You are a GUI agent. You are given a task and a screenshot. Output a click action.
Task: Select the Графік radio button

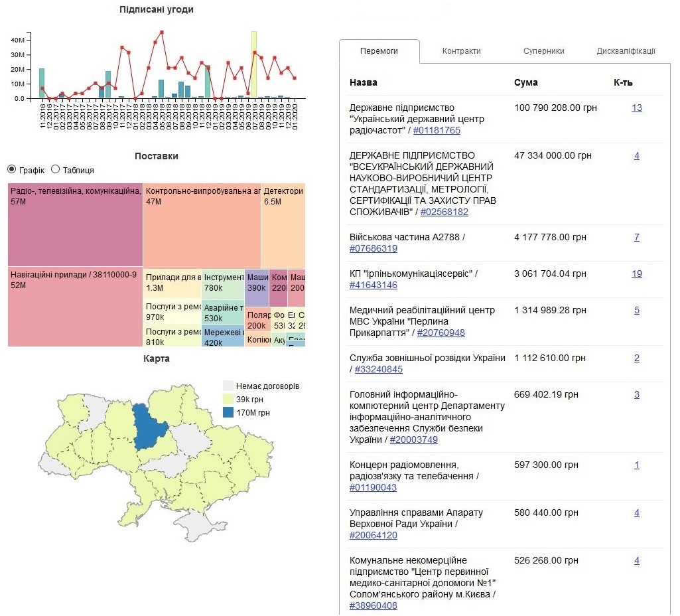pos(11,169)
